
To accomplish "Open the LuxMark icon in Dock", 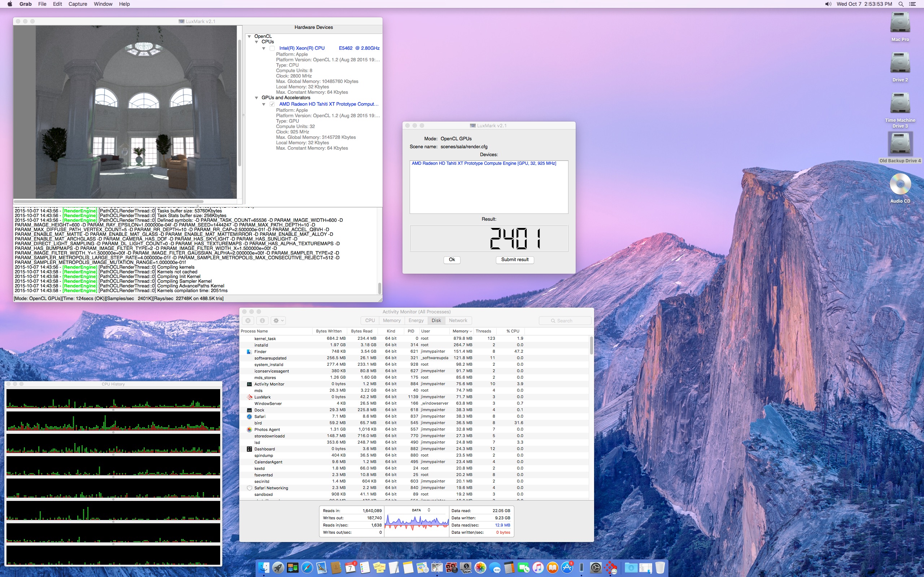I will point(611,568).
